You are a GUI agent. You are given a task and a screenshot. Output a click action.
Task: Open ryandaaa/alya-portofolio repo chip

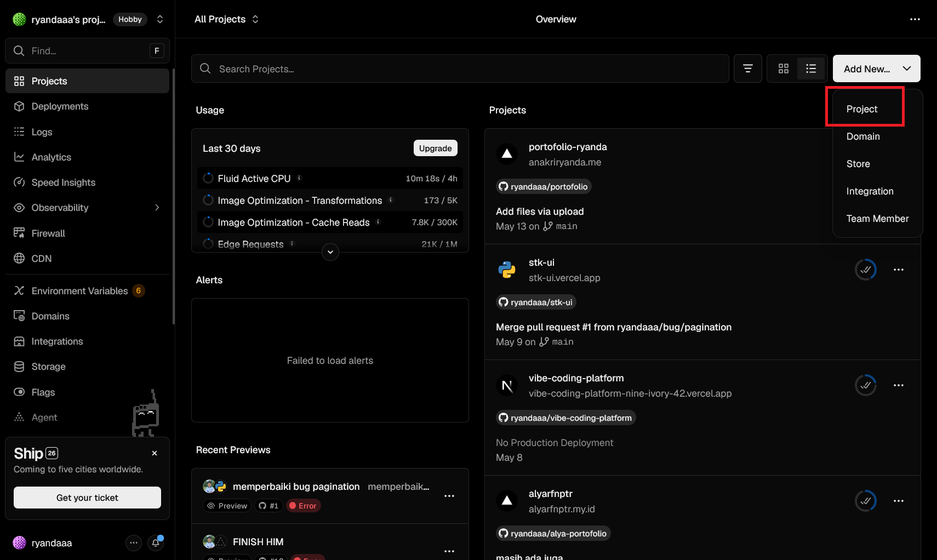point(553,533)
